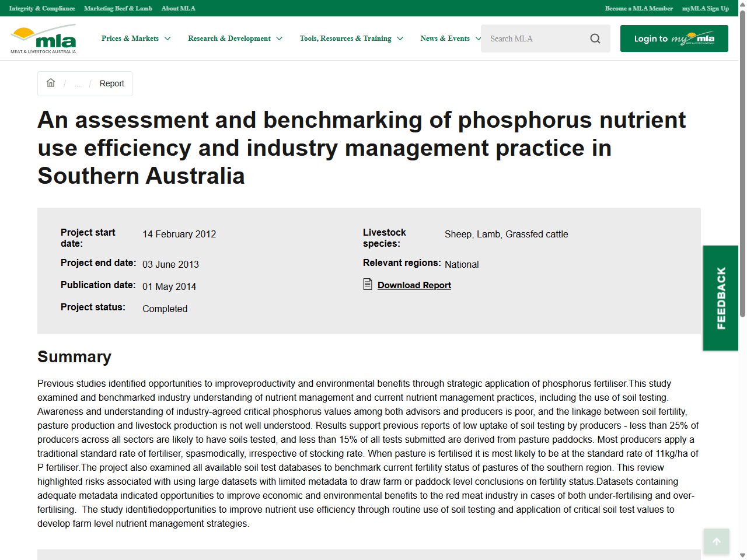This screenshot has height=560, width=747.
Task: Expand the breadcrumb ellipsis item
Action: pos(78,83)
